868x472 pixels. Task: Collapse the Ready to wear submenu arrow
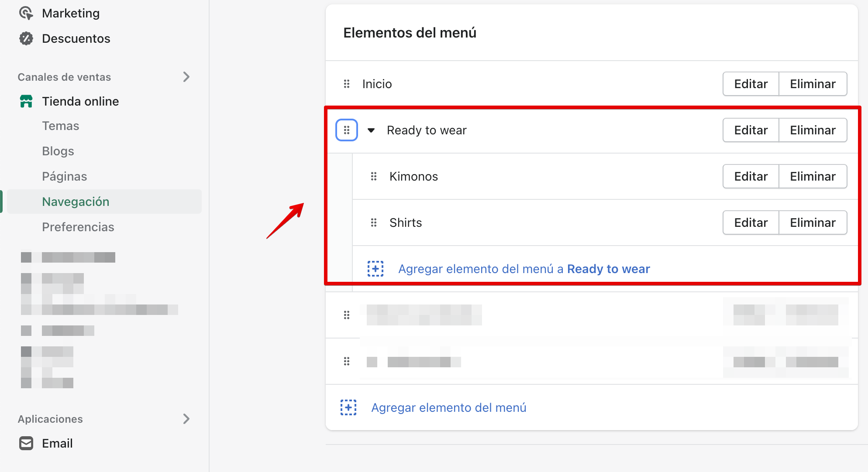pyautogui.click(x=371, y=130)
